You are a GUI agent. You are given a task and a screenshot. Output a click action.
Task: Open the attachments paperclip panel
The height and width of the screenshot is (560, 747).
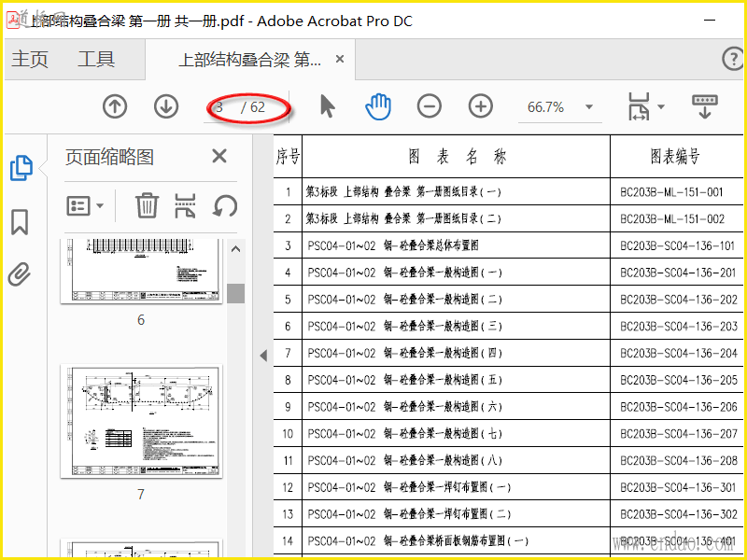(20, 273)
